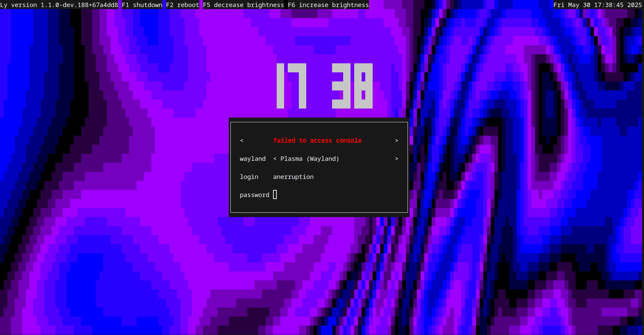Open previous session with left session arrow
Image resolution: width=644 pixels, height=335 pixels.
(275, 158)
